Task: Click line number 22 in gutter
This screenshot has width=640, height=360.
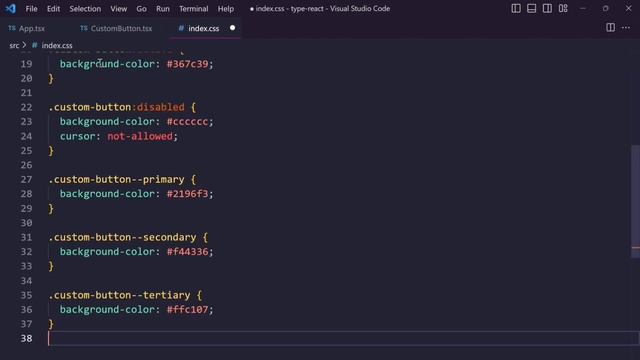Action: pos(26,107)
